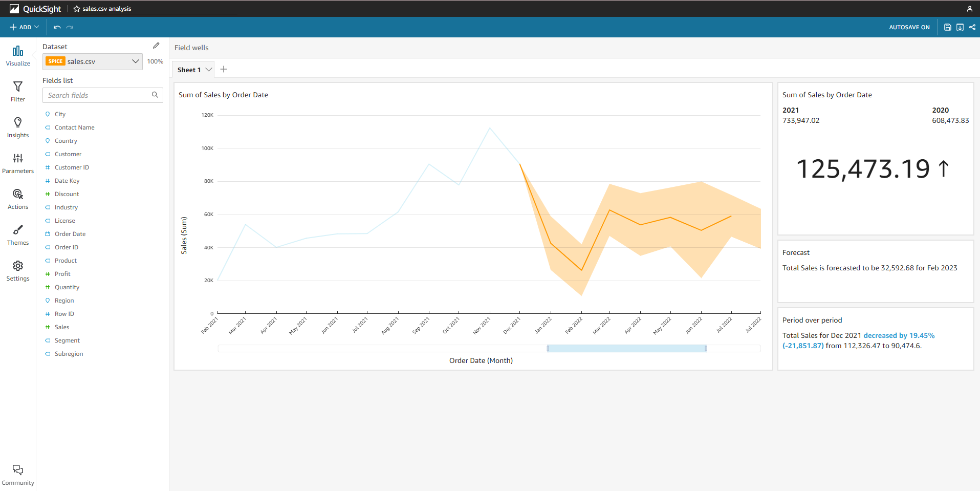Click the redo arrow icon
The image size is (980, 491).
point(70,27)
